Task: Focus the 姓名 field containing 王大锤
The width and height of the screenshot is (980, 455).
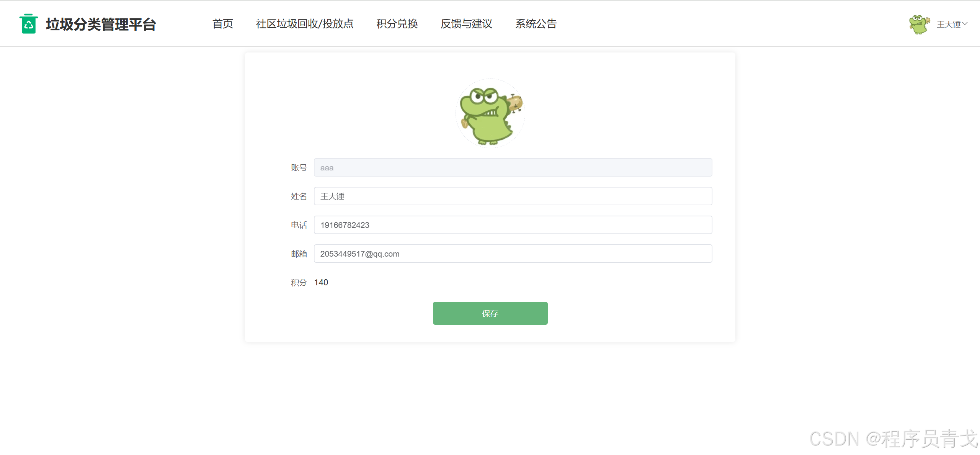Action: coord(513,196)
